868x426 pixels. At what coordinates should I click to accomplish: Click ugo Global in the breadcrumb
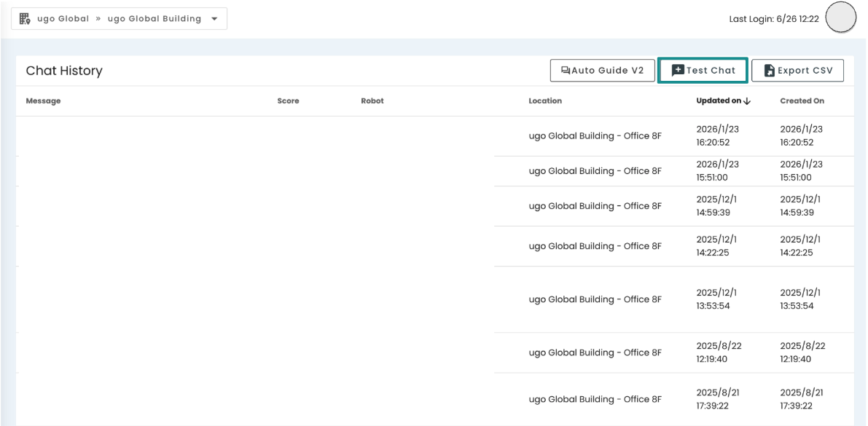[x=63, y=19]
